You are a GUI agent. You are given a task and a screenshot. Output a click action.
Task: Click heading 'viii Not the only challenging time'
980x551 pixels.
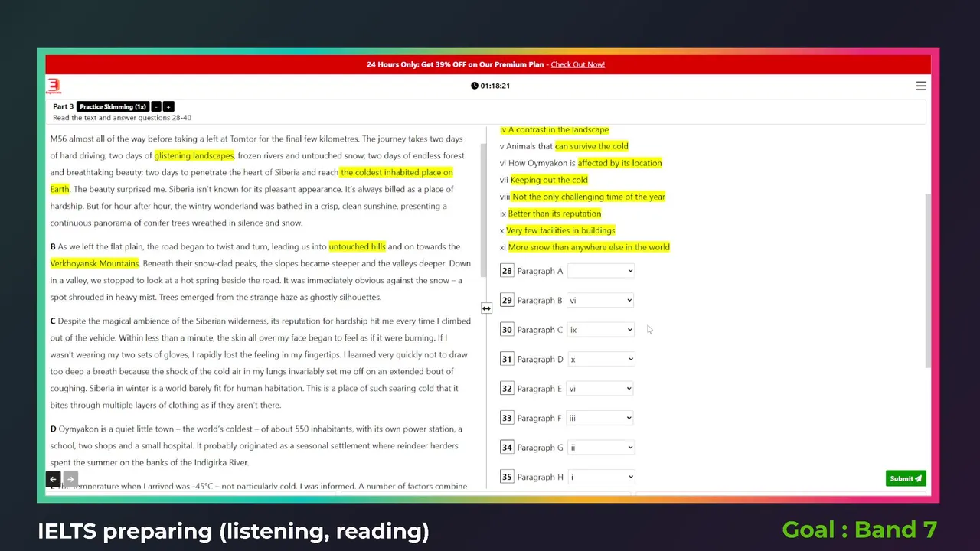point(583,197)
